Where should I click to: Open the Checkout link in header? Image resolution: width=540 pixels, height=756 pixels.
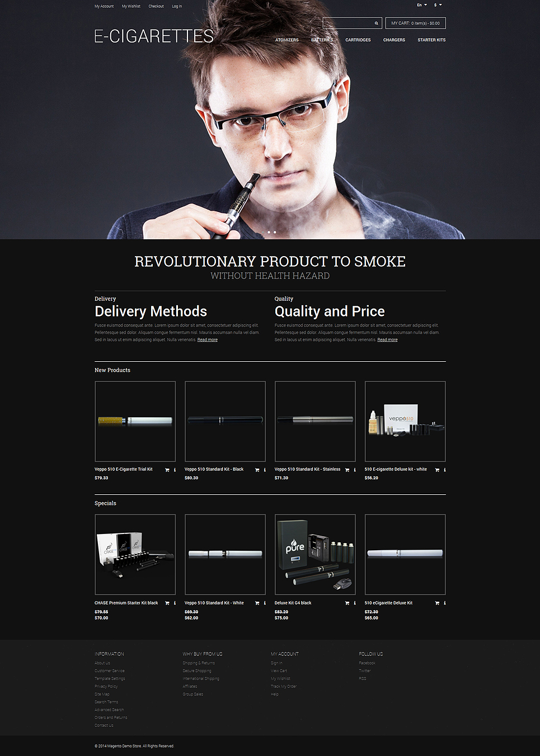pos(156,6)
